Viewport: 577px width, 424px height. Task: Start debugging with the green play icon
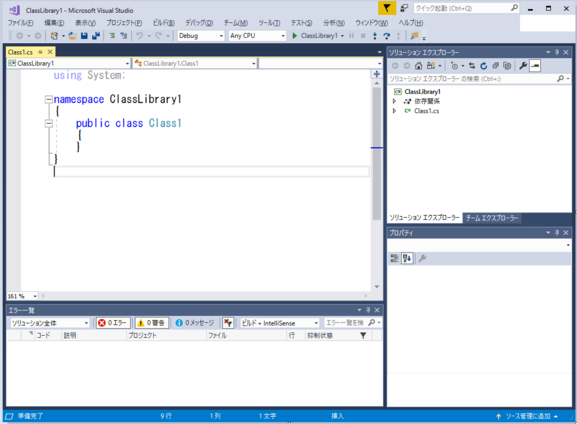(294, 36)
